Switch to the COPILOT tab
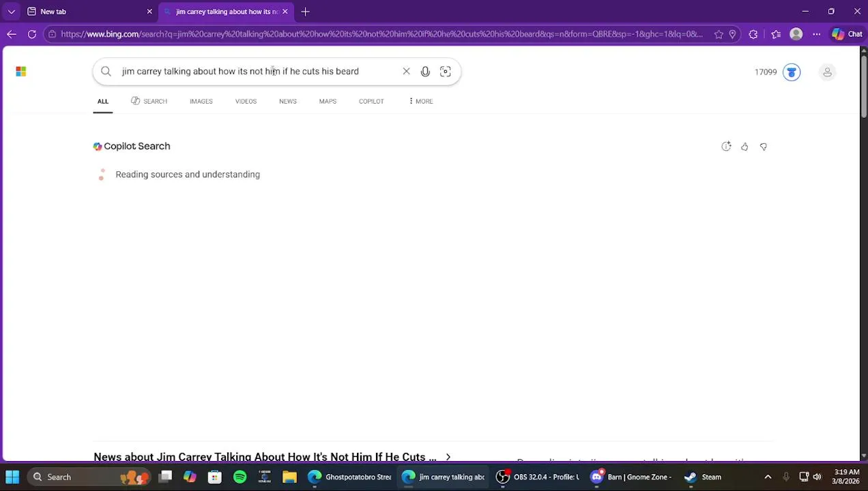Screen dimensions: 868x491 [x=371, y=102]
